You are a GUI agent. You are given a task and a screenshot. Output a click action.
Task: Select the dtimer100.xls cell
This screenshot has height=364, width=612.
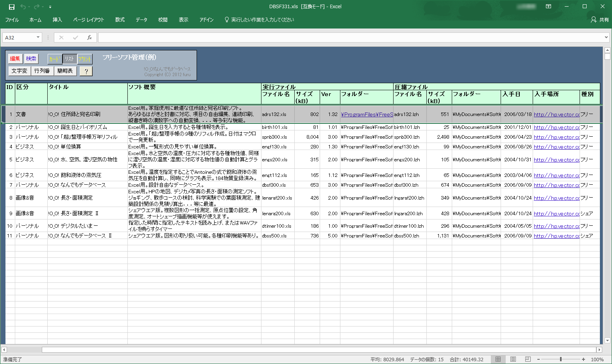pos(278,226)
